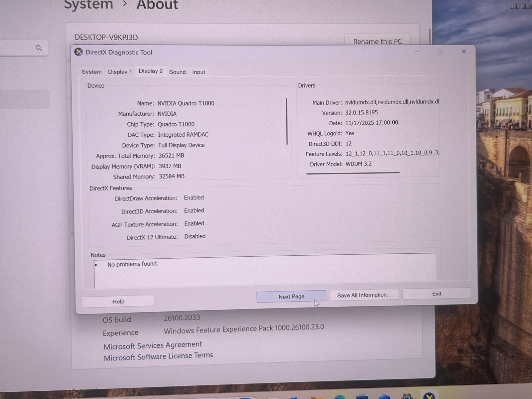The image size is (532, 399).
Task: Click the Device panel vertical scrollbar
Action: (x=287, y=121)
